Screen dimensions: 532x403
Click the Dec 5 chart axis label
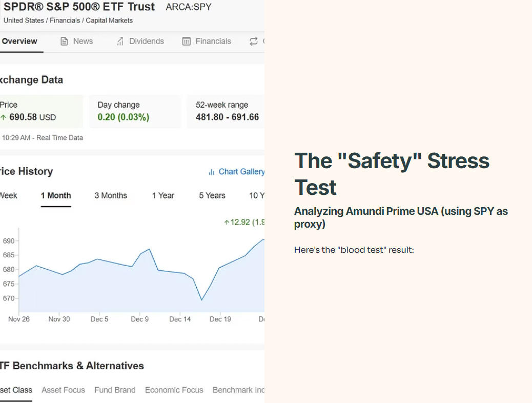click(x=99, y=319)
